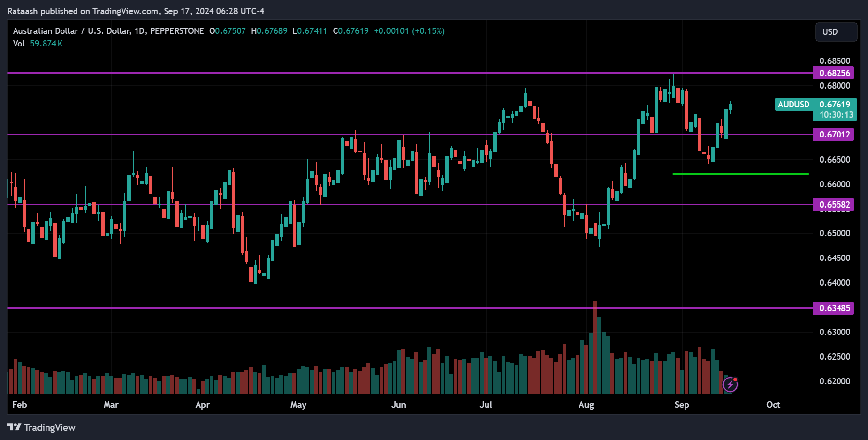Select the 0.65582 horizontal line label

point(834,205)
